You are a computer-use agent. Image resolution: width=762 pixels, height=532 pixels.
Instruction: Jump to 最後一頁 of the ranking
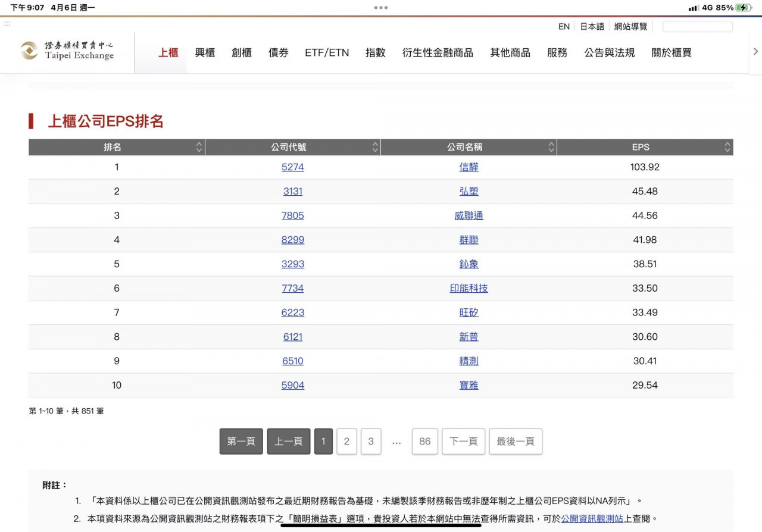point(516,442)
